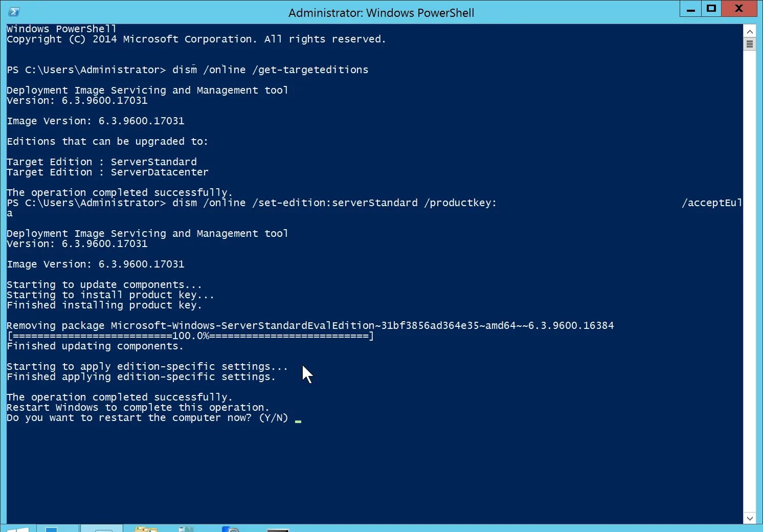The height and width of the screenshot is (532, 763).
Task: Click the restart prompt '(Y/N)' cursor
Action: (x=298, y=421)
